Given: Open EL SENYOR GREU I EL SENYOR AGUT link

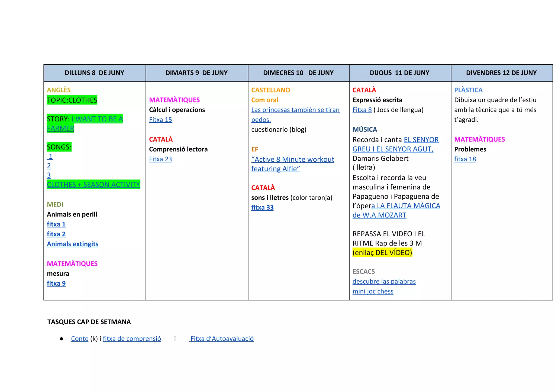Looking at the screenshot, I should [421, 140].
